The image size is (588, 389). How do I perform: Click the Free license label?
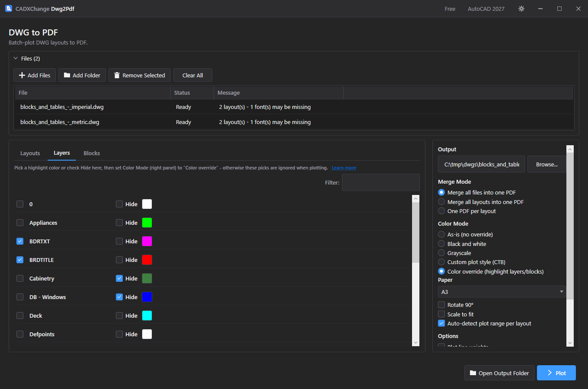tap(450, 9)
